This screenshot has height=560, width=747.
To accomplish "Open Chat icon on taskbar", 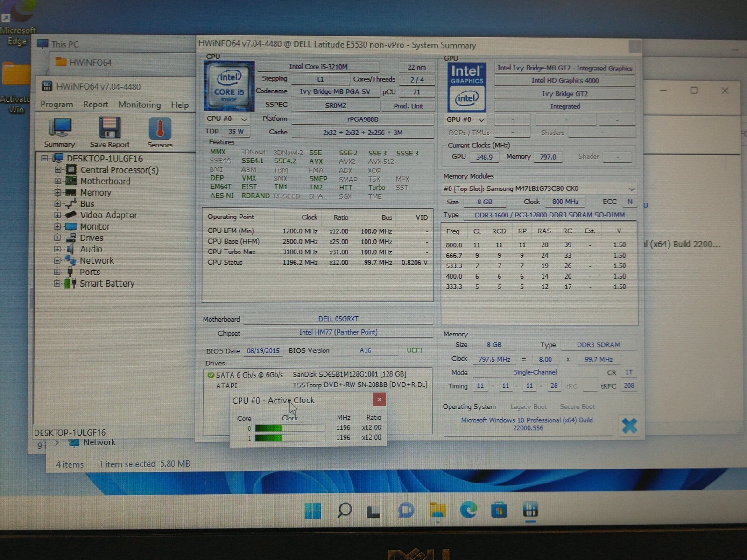I will pos(406,510).
